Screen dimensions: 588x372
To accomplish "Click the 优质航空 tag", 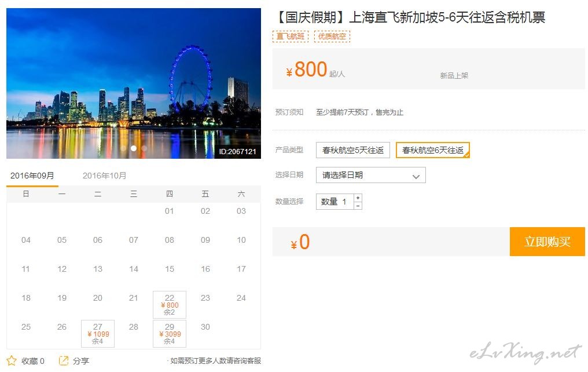I will coord(332,37).
